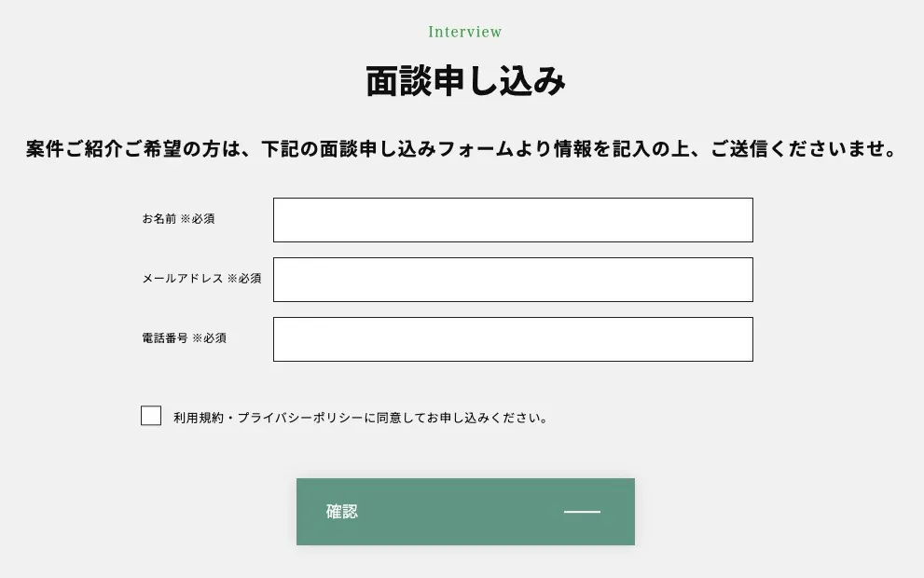Image resolution: width=924 pixels, height=578 pixels.
Task: Click the 電話番号 ※必須 required label
Action: [x=185, y=337]
